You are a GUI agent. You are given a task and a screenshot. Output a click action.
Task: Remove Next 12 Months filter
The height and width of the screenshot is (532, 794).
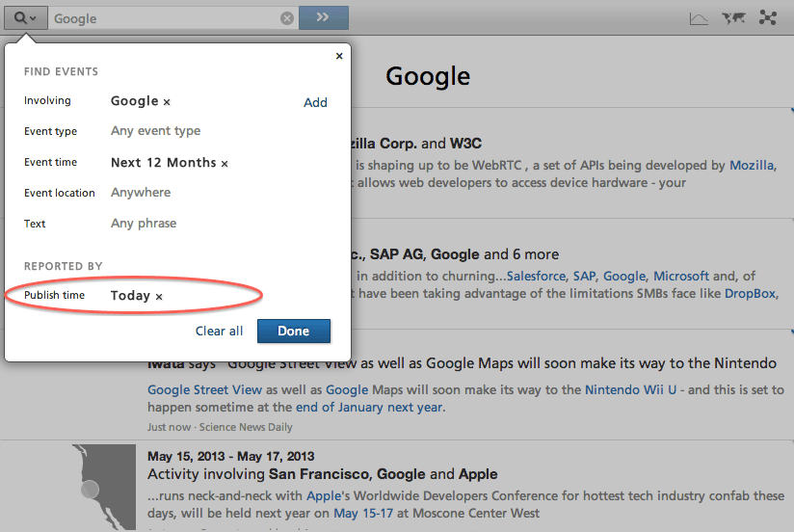pos(225,163)
